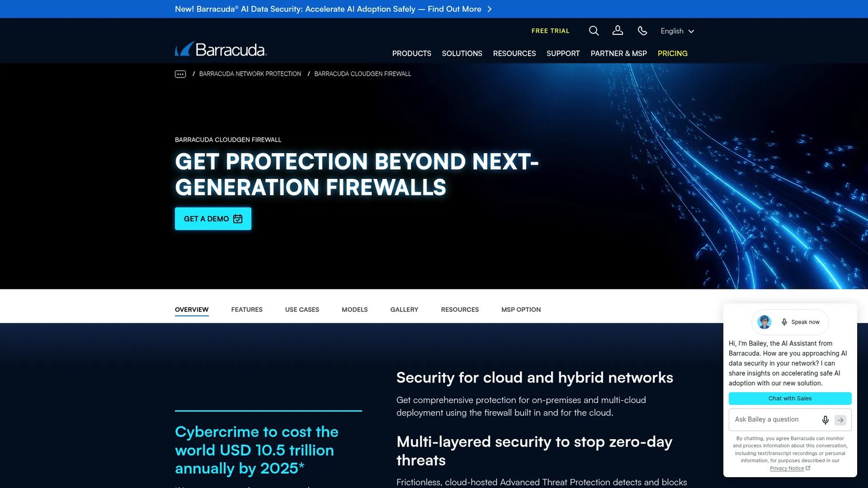Click the Speak now button
Screen dimensions: 868x488
click(800, 322)
